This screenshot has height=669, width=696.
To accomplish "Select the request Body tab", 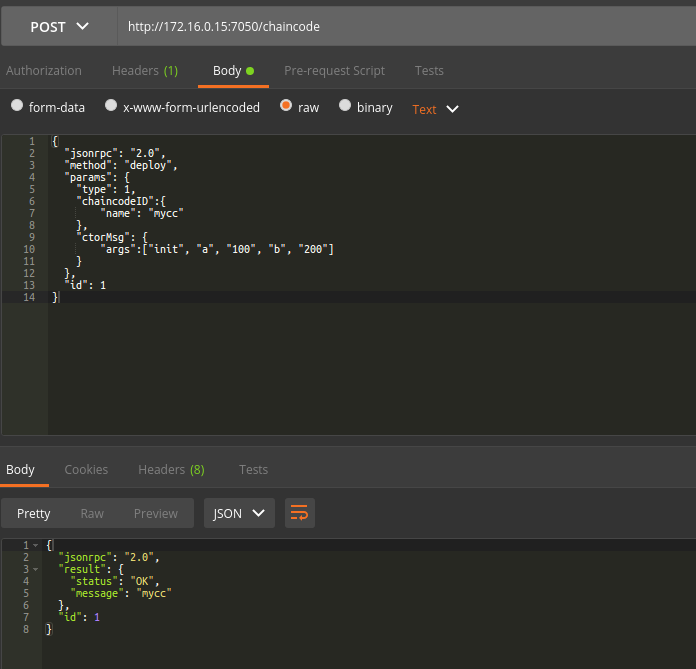I will [233, 71].
